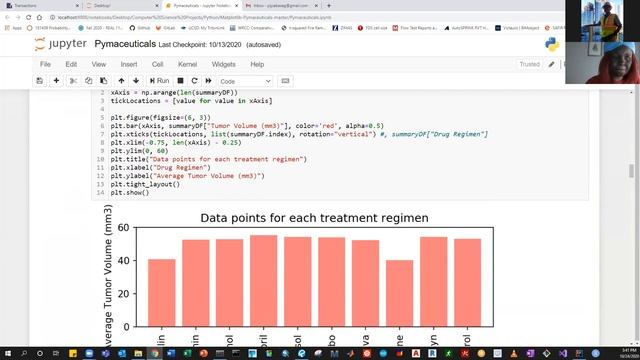The image size is (640, 360).
Task: Open the cell type Code dropdown
Action: (245, 81)
